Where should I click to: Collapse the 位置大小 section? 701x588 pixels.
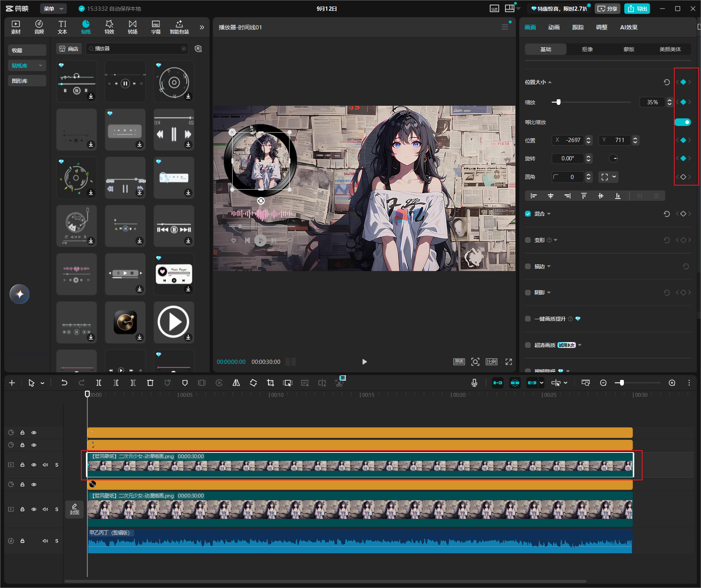(x=550, y=82)
